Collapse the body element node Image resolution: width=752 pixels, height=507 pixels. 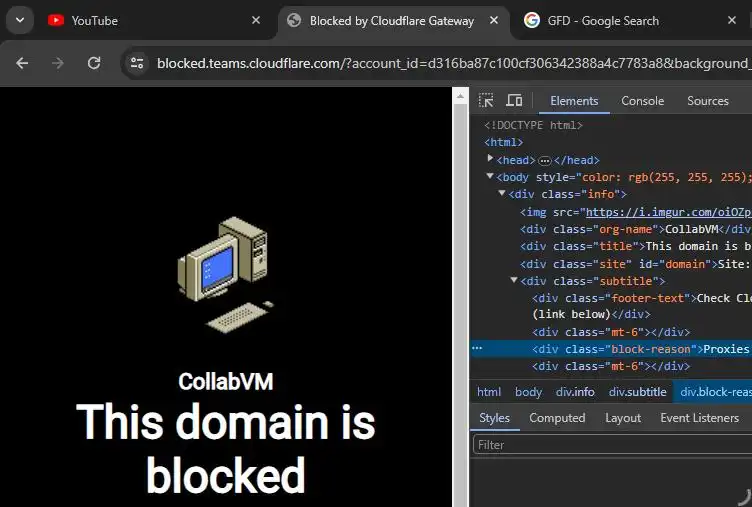490,176
